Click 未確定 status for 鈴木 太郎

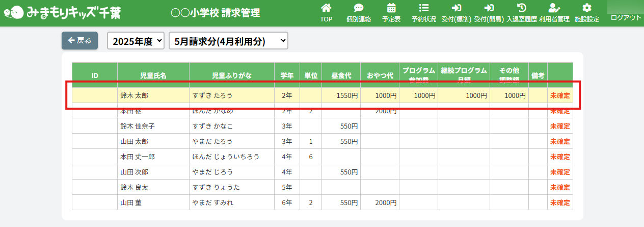(x=560, y=95)
